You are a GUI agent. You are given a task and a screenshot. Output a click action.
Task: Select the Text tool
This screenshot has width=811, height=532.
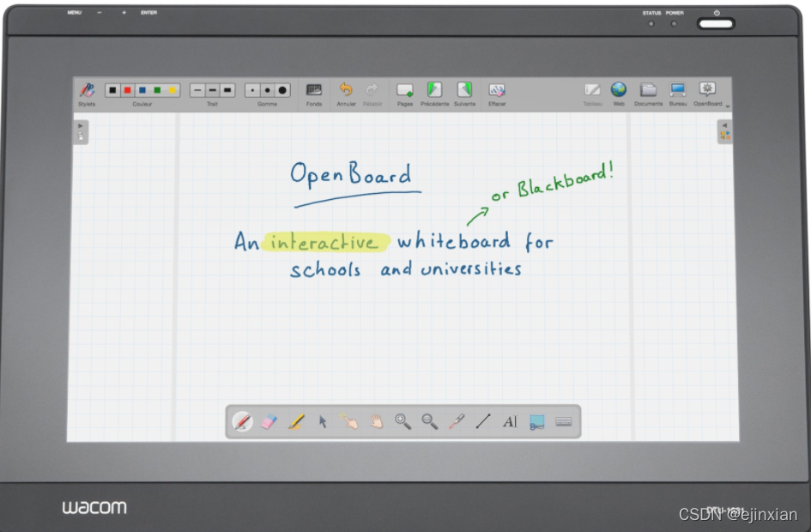tap(510, 422)
